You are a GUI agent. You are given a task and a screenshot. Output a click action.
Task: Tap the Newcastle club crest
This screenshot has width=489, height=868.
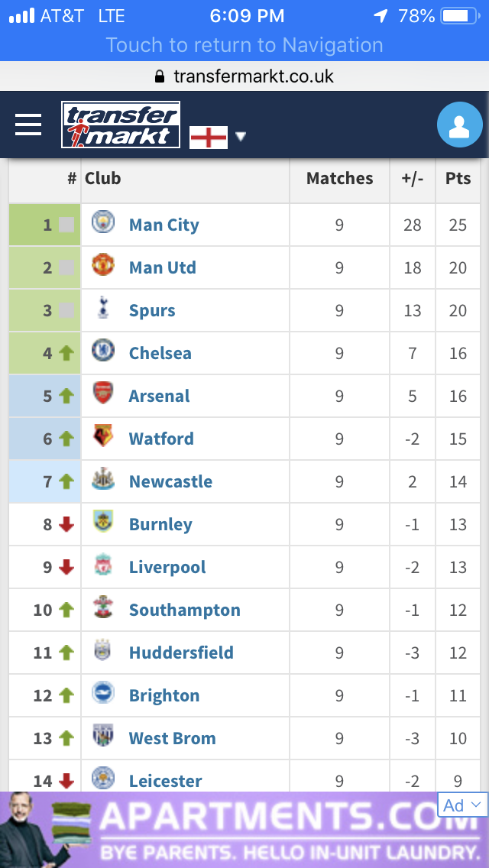click(x=102, y=480)
